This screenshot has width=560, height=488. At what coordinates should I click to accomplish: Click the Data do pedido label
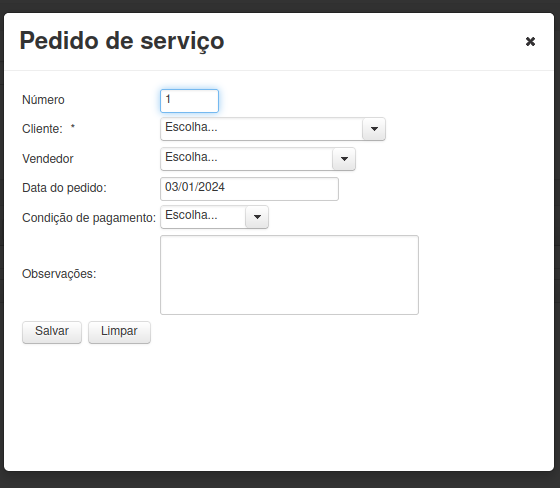coord(64,188)
